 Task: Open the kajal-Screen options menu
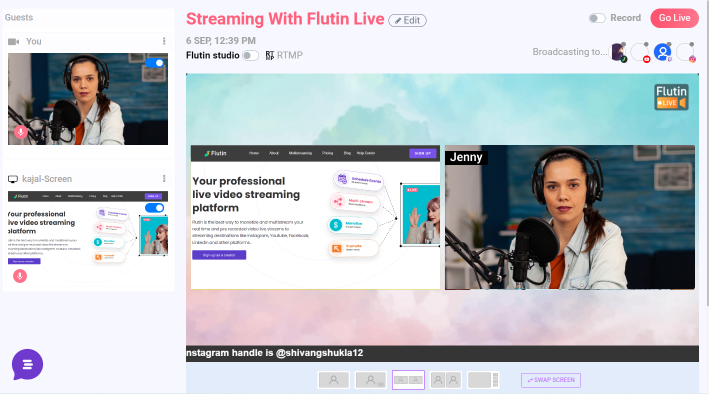pyautogui.click(x=164, y=179)
